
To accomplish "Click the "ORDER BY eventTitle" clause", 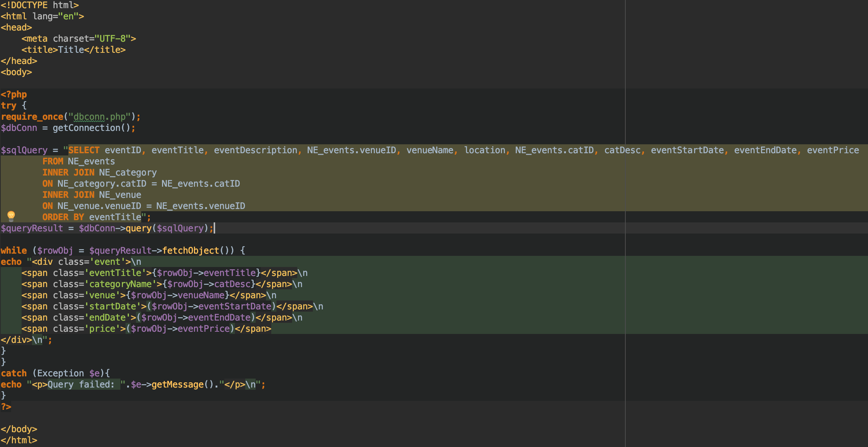I will coord(92,217).
